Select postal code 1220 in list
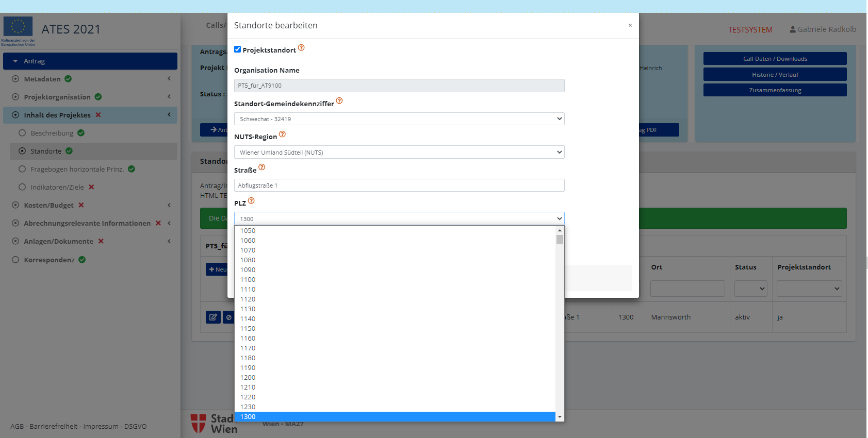Screen dimensions: 868x438 coord(248,397)
